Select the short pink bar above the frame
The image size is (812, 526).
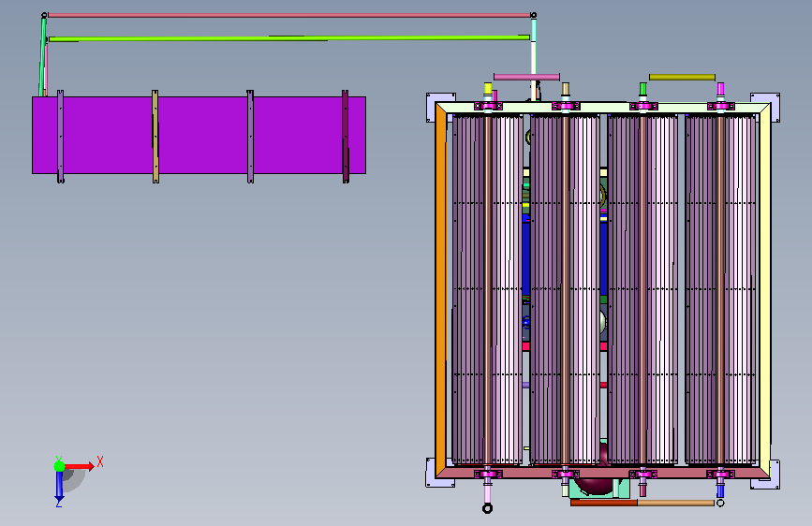[x=526, y=77]
